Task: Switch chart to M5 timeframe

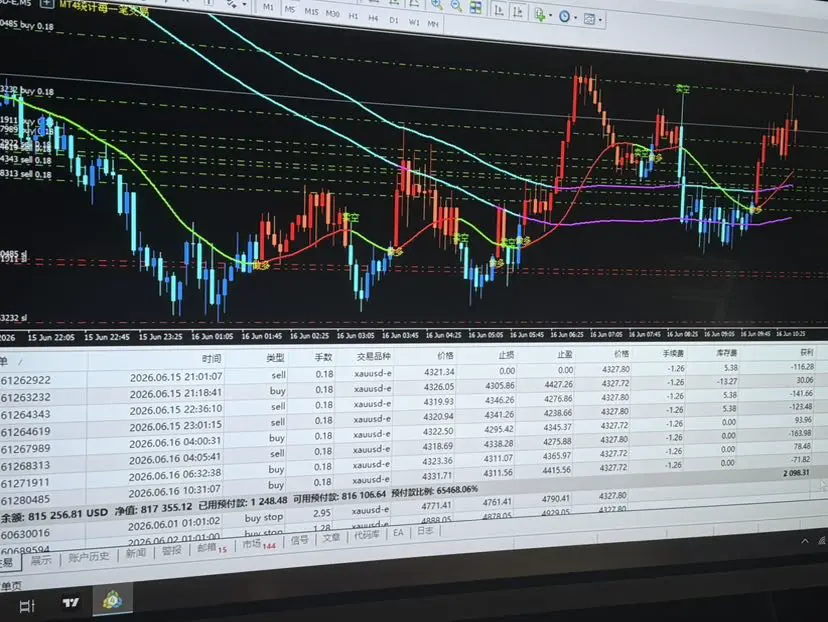Action: 290,9
